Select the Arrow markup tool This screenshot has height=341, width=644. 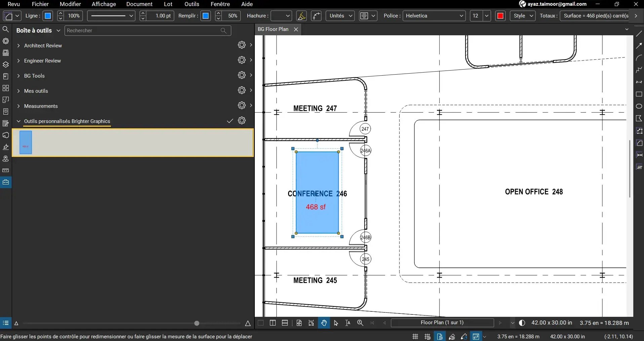639,46
